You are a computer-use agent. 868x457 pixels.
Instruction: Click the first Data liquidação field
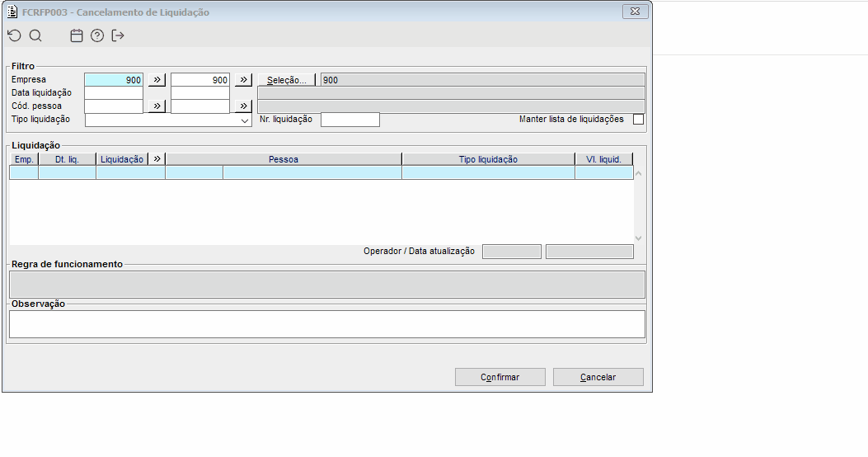click(x=114, y=93)
